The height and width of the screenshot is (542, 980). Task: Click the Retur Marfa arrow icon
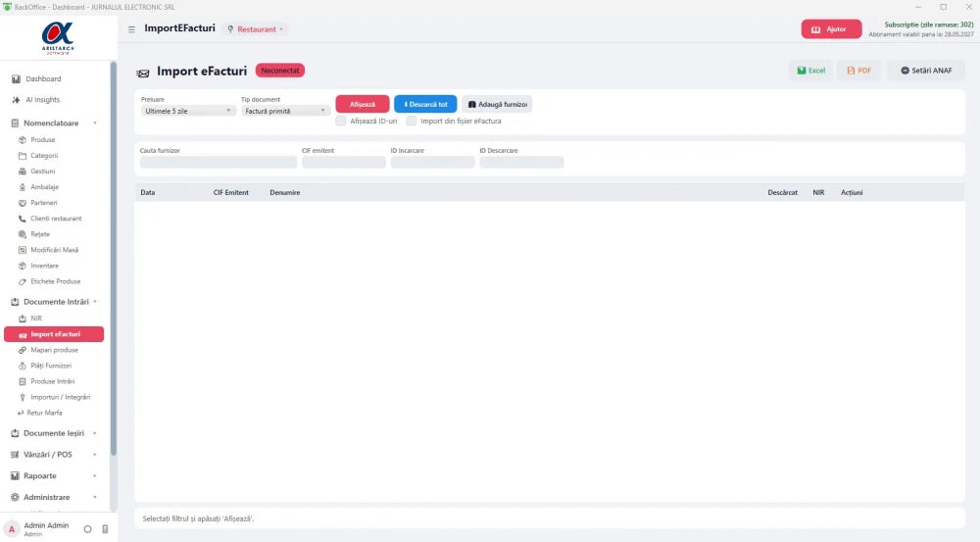point(21,414)
